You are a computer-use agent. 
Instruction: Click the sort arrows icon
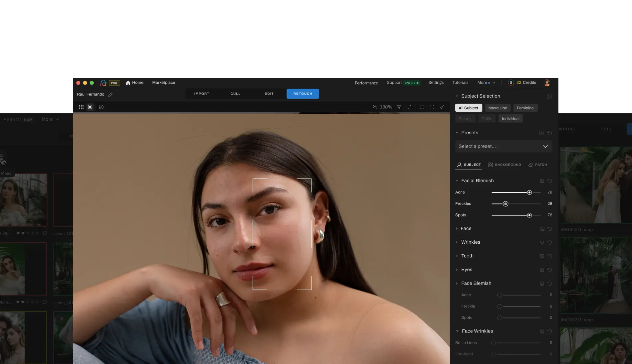pos(409,107)
